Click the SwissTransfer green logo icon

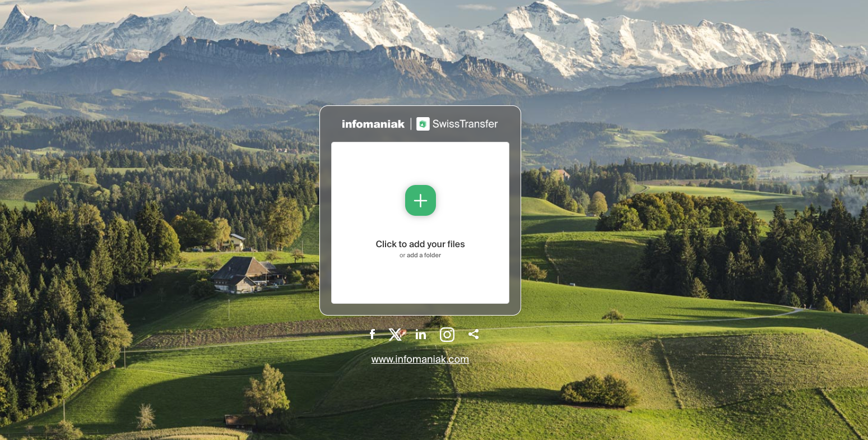coord(423,124)
